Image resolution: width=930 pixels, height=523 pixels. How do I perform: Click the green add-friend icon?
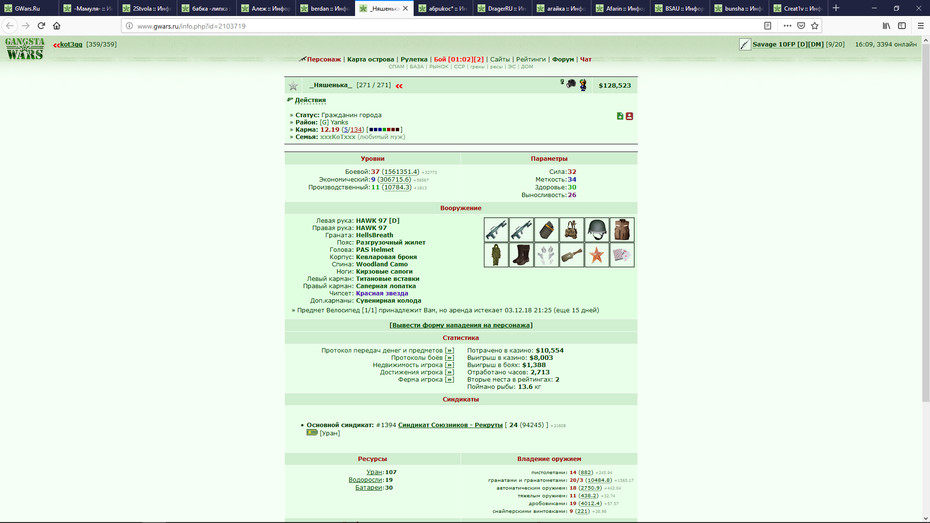tap(620, 116)
